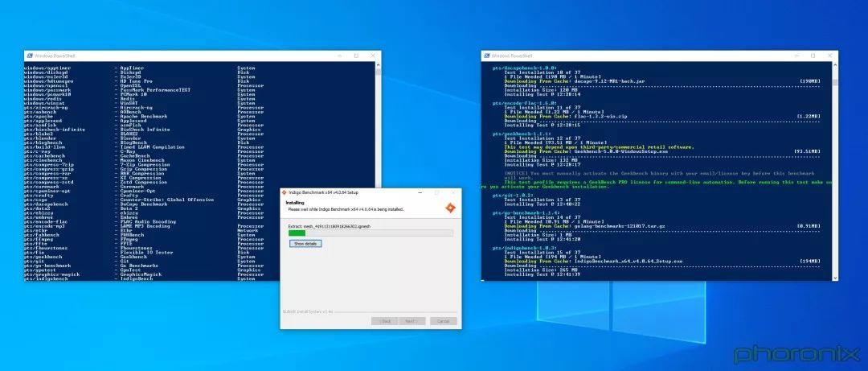Image resolution: width=868 pixels, height=371 pixels.
Task: Click the 'Network' type in left PowerShell
Action: coord(248,230)
